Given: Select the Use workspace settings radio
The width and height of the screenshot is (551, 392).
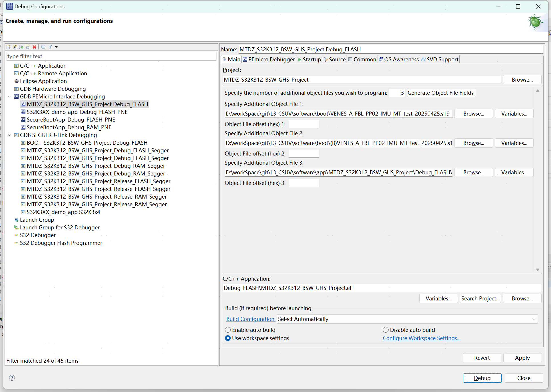Looking at the screenshot, I should pos(228,338).
